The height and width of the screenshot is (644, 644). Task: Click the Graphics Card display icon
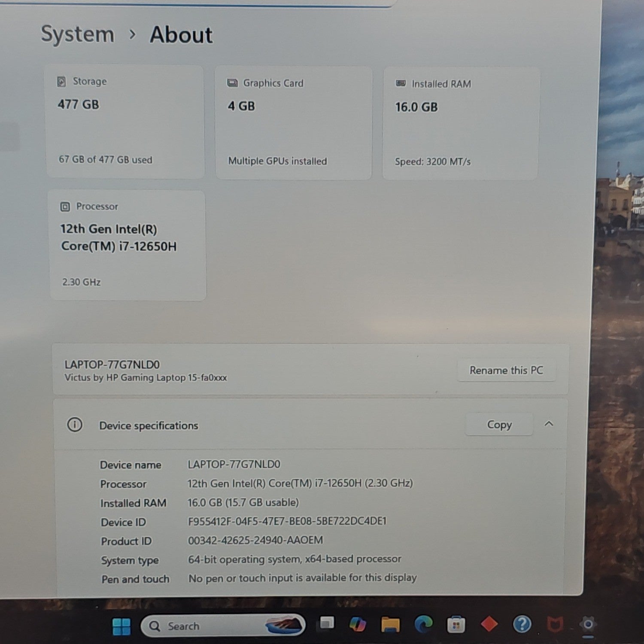coord(232,83)
